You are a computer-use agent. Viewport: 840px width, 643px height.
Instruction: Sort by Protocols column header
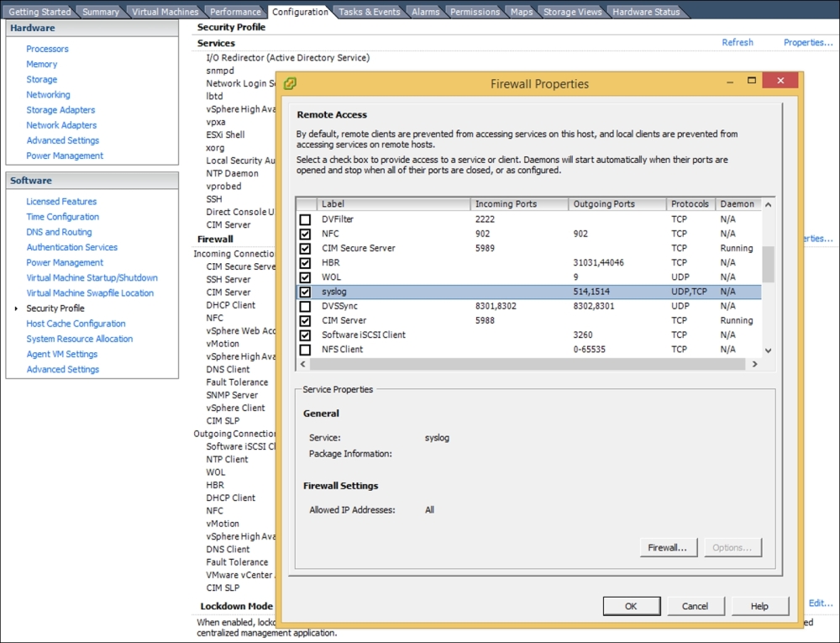[x=691, y=204]
